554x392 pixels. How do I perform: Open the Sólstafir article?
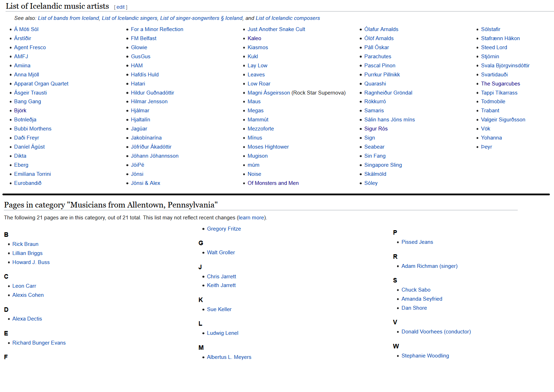[x=491, y=29]
